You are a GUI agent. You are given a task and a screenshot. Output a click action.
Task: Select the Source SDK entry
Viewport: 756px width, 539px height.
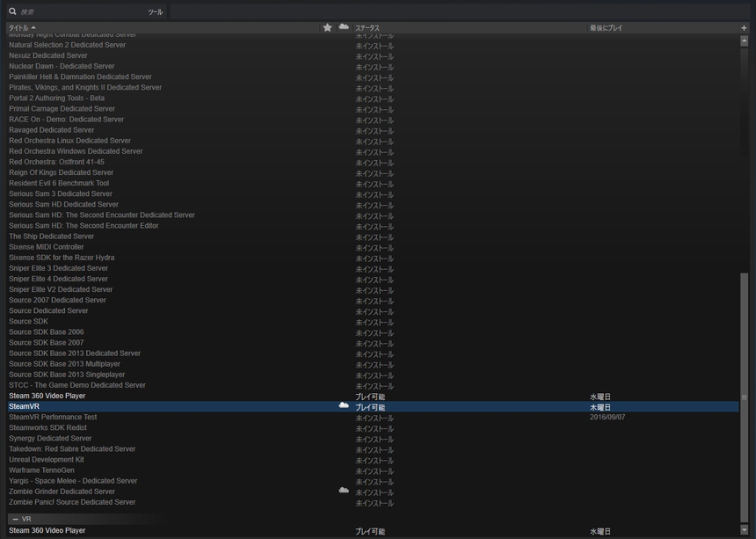[x=28, y=321]
